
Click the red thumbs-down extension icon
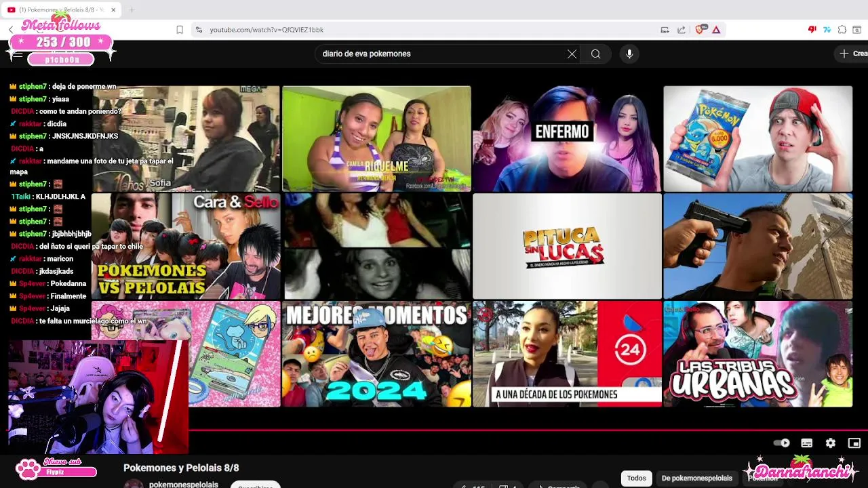[812, 30]
